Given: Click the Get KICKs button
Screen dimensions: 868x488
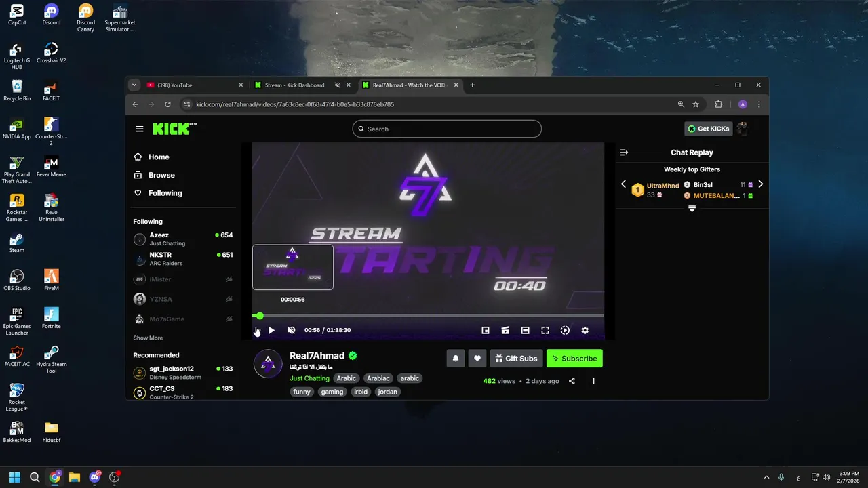Looking at the screenshot, I should (x=709, y=129).
